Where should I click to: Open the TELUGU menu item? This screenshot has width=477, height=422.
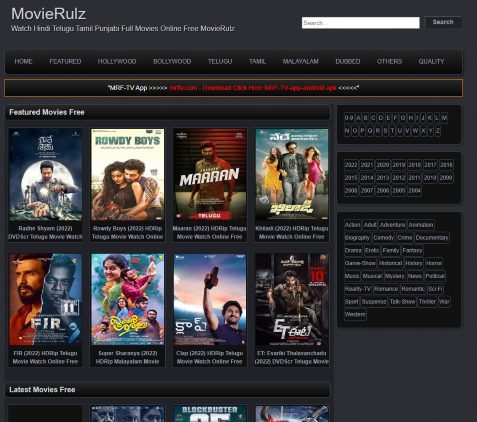pos(220,61)
